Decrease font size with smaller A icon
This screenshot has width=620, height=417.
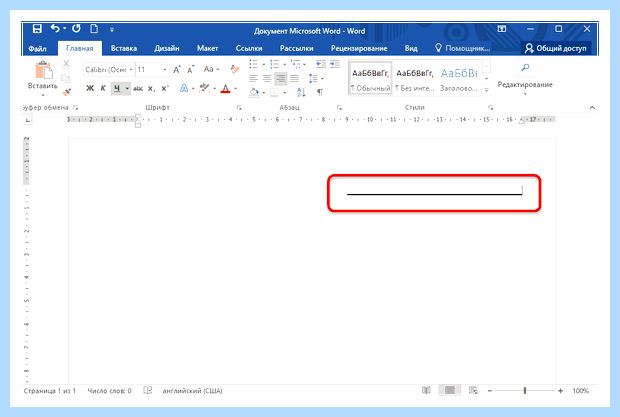click(190, 70)
